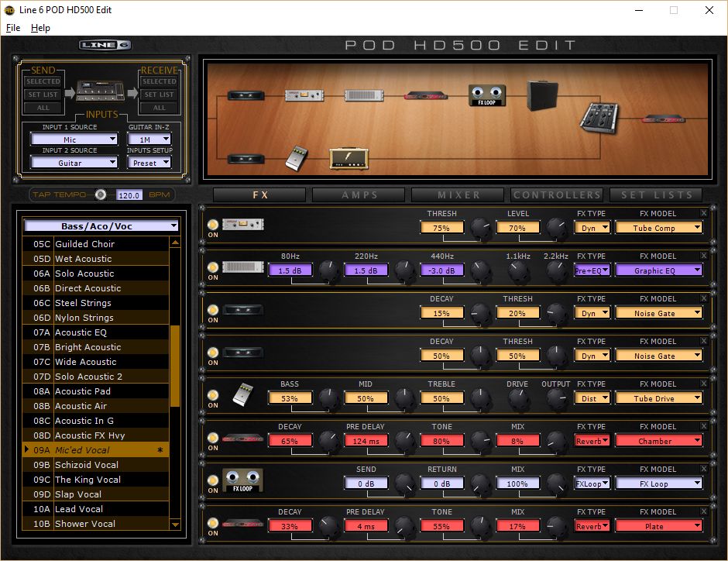Image resolution: width=728 pixels, height=561 pixels.
Task: Click the Plate reverb thumbnail in FX row
Action: 243,523
